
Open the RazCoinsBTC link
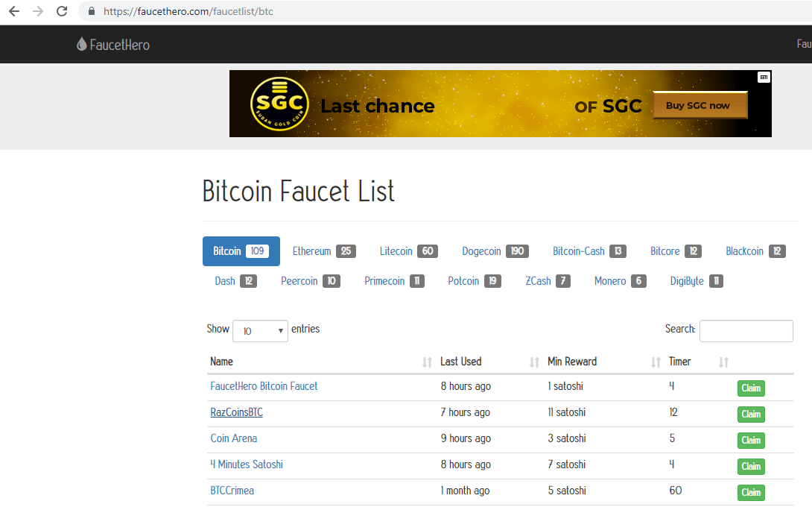(x=237, y=412)
